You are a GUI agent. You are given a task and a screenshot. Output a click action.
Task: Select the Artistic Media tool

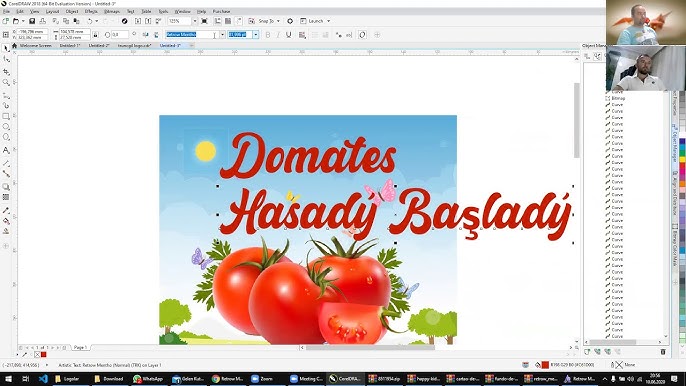coord(6,105)
